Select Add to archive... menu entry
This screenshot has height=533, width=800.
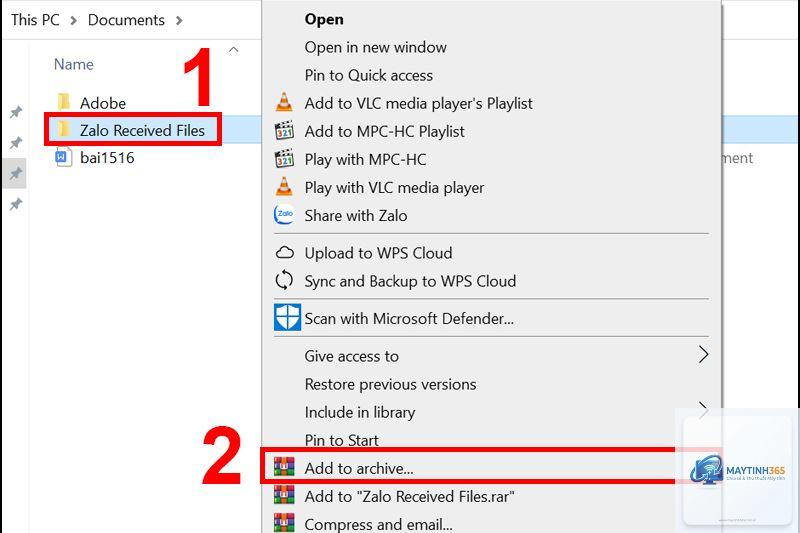(359, 468)
